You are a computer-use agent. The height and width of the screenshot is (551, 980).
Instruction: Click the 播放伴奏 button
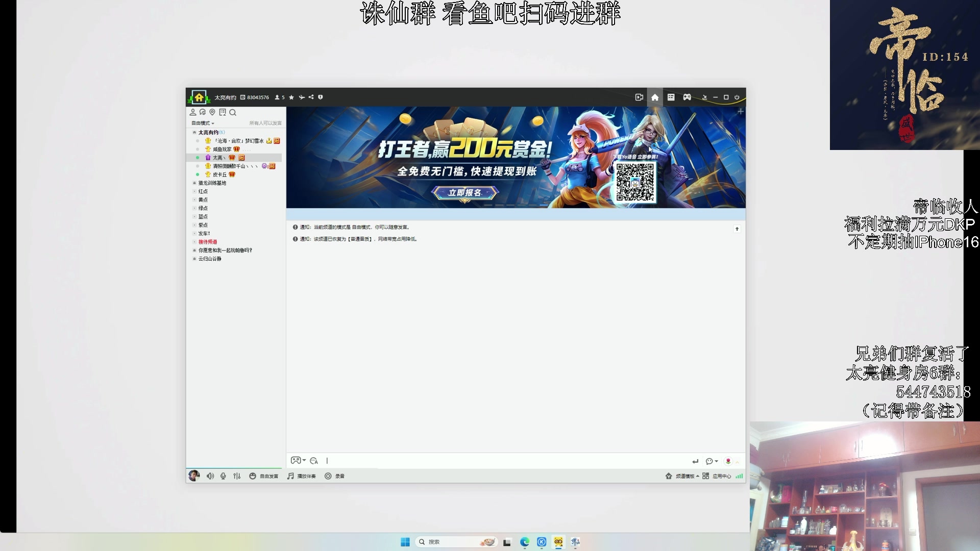pos(301,476)
